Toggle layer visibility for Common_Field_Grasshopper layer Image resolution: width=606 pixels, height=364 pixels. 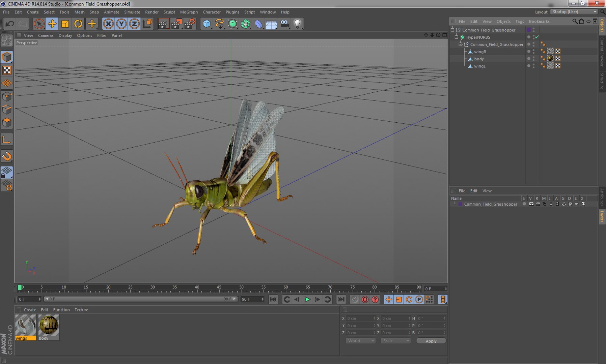(x=531, y=204)
